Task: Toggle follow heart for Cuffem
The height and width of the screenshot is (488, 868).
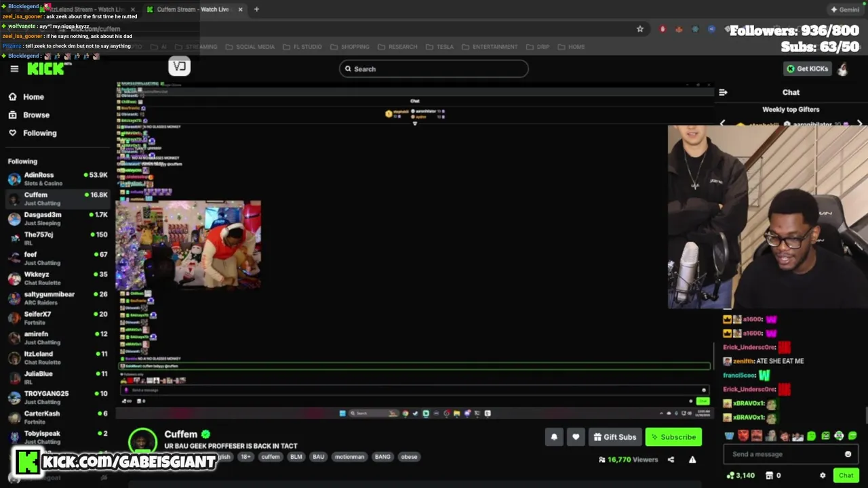Action: pyautogui.click(x=576, y=437)
